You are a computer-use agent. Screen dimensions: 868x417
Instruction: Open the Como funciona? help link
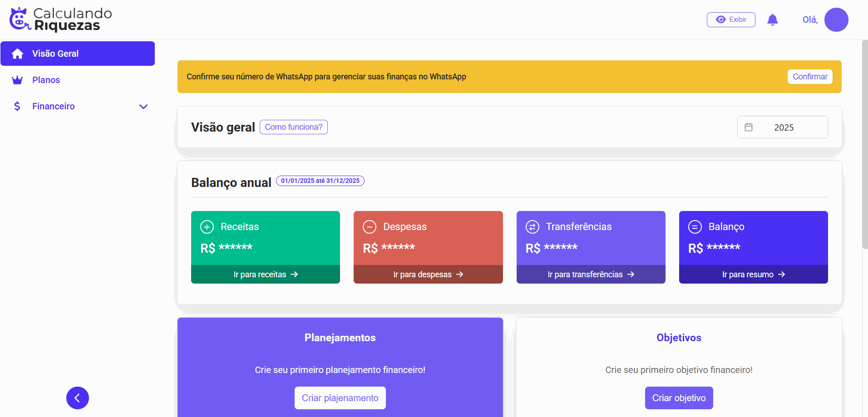294,127
